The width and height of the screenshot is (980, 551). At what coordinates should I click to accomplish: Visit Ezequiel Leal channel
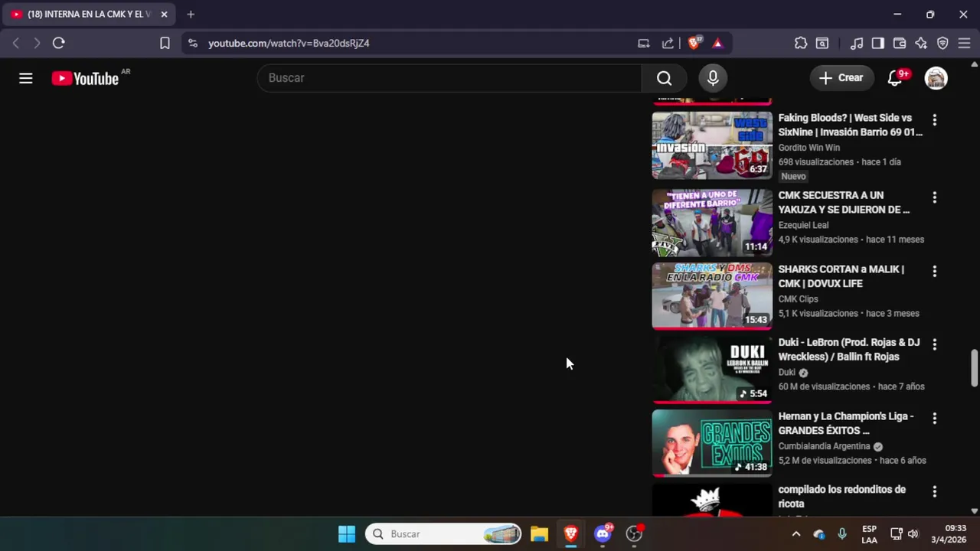pyautogui.click(x=803, y=225)
